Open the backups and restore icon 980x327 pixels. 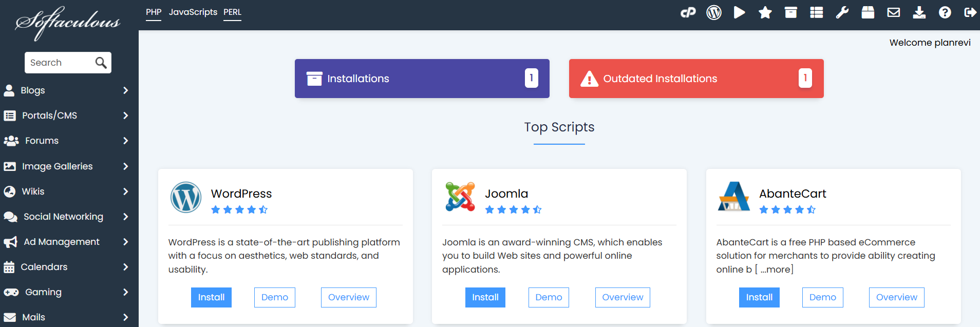868,12
